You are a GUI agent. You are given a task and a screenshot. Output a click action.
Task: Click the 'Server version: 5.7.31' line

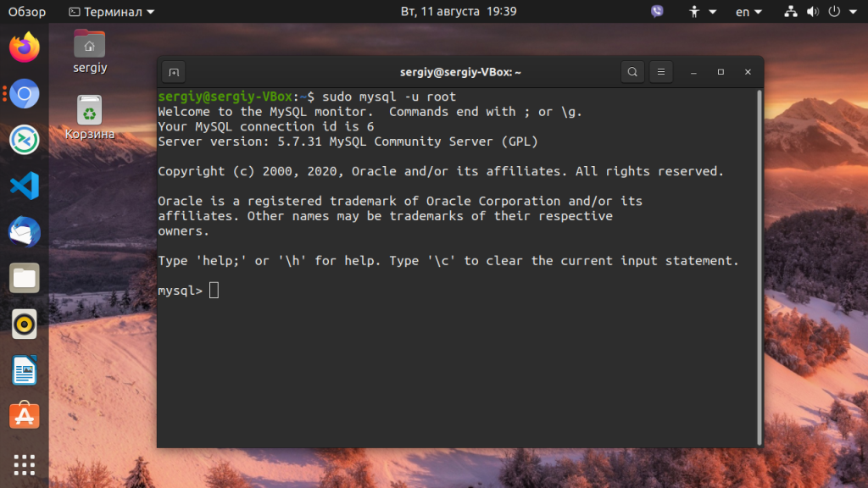(x=348, y=141)
